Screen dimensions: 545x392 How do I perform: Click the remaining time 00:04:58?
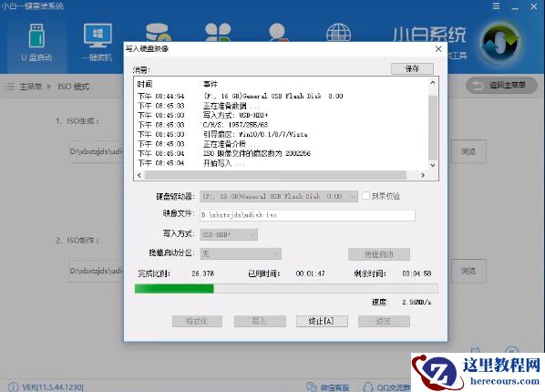click(x=416, y=273)
